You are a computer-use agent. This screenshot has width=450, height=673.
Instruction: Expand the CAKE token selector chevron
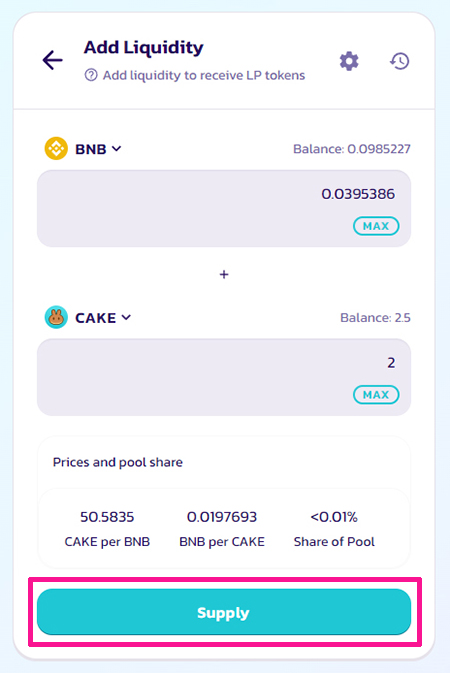pos(126,317)
